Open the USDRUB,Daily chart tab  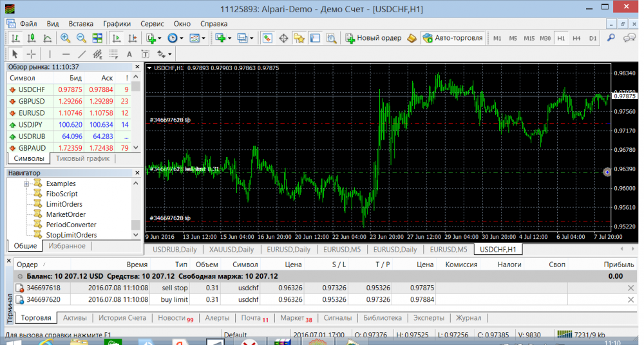(x=175, y=249)
